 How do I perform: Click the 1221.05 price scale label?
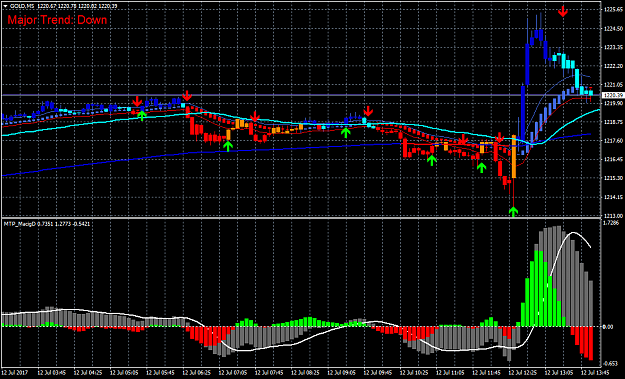(613, 85)
